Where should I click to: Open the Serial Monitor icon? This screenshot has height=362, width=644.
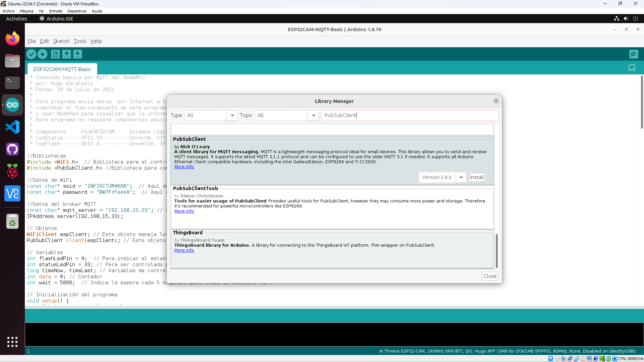[633, 54]
